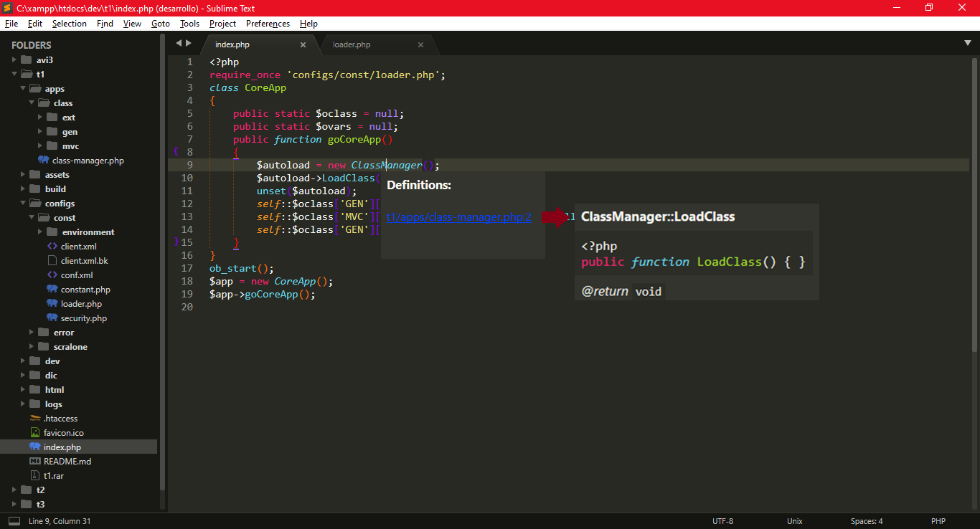
Task: Expand the dev folder
Action: pyautogui.click(x=23, y=361)
